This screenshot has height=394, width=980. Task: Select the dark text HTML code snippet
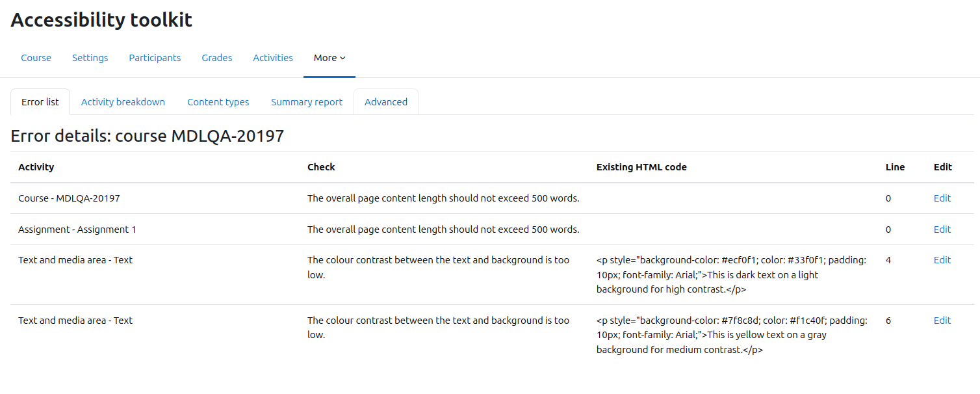click(x=732, y=275)
